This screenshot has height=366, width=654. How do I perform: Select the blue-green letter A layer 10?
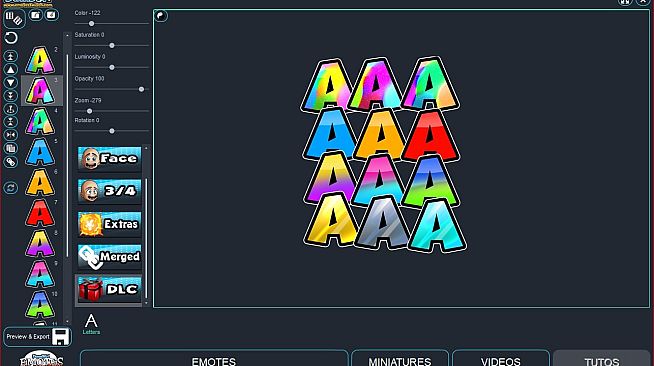[40, 305]
